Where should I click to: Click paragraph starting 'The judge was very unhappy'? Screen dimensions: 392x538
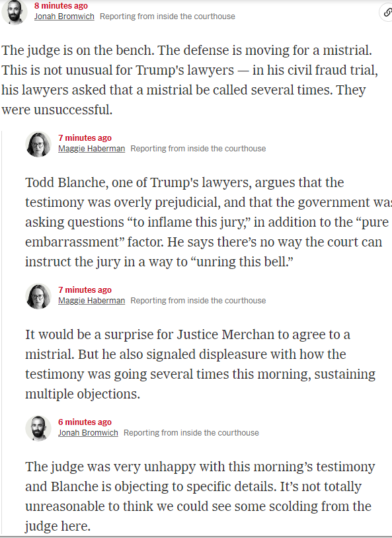coord(200,496)
